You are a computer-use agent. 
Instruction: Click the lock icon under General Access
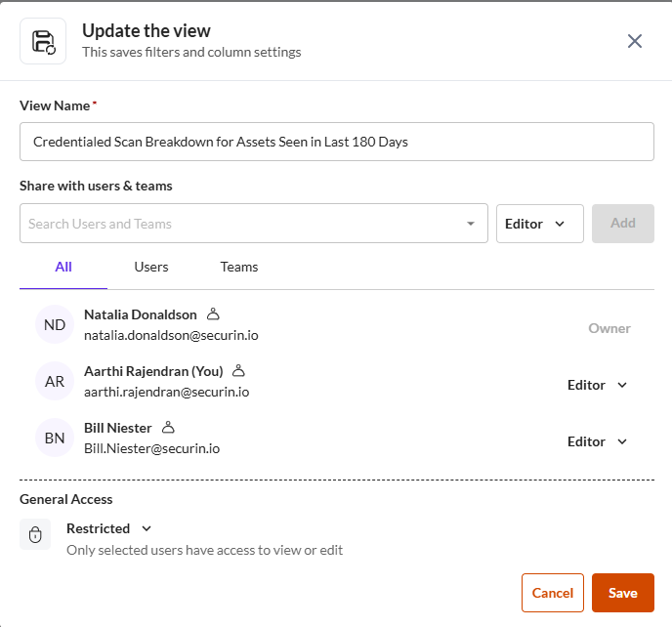pos(35,534)
